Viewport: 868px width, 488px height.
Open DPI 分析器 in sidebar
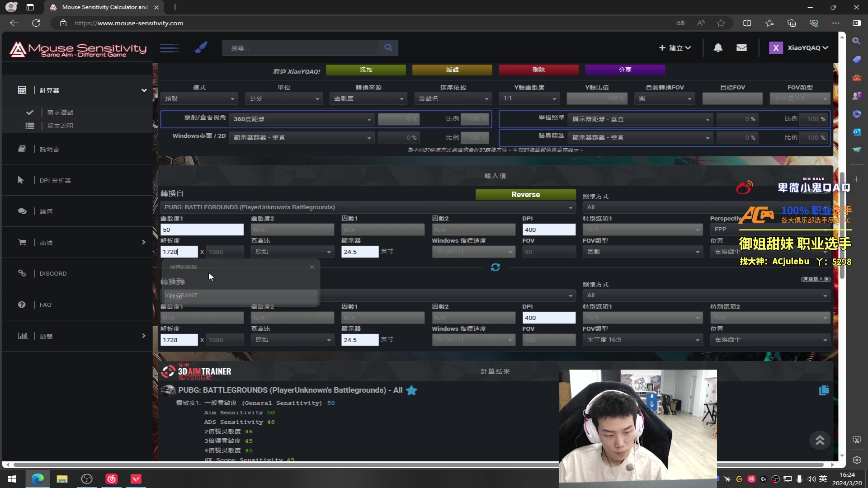click(x=55, y=180)
